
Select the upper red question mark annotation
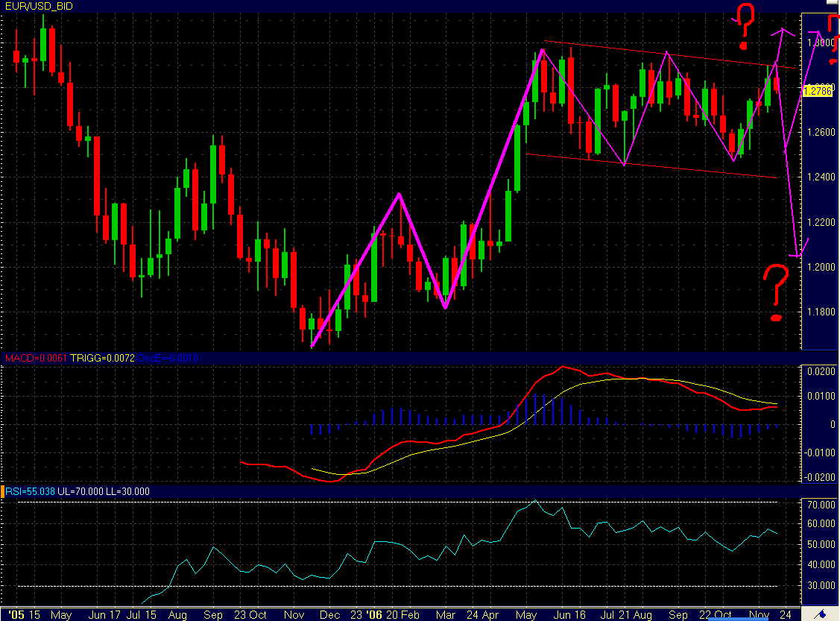click(745, 19)
